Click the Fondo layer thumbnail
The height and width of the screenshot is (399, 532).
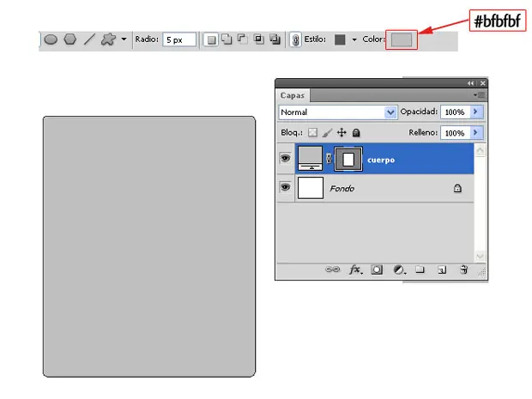(x=311, y=188)
